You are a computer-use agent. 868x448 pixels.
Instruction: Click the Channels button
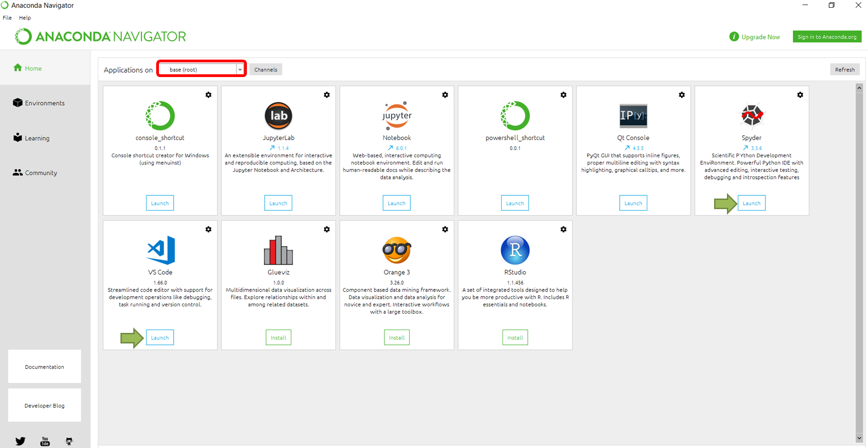point(266,70)
